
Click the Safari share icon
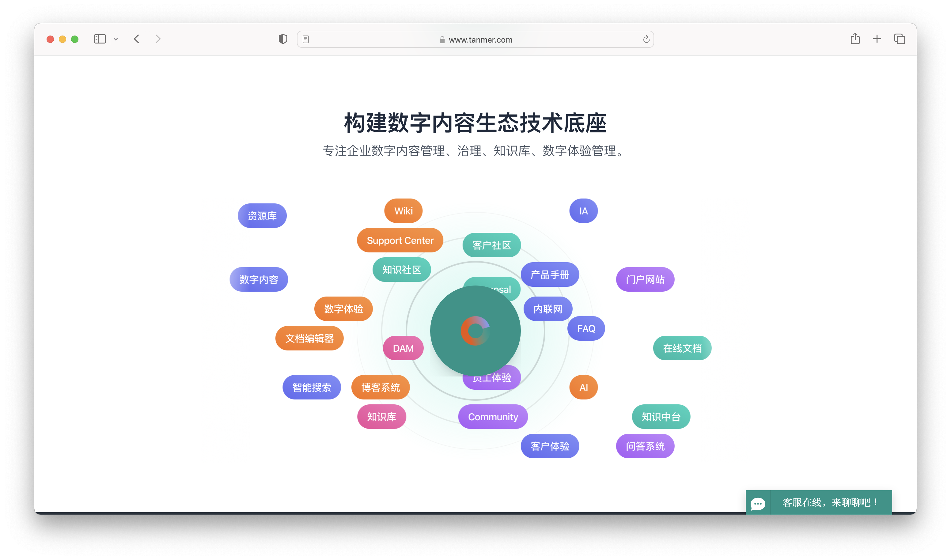point(855,39)
